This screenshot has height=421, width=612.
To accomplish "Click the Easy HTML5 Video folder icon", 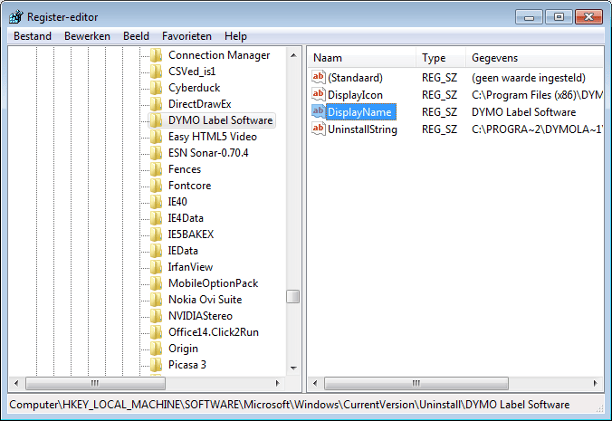I will (x=156, y=137).
